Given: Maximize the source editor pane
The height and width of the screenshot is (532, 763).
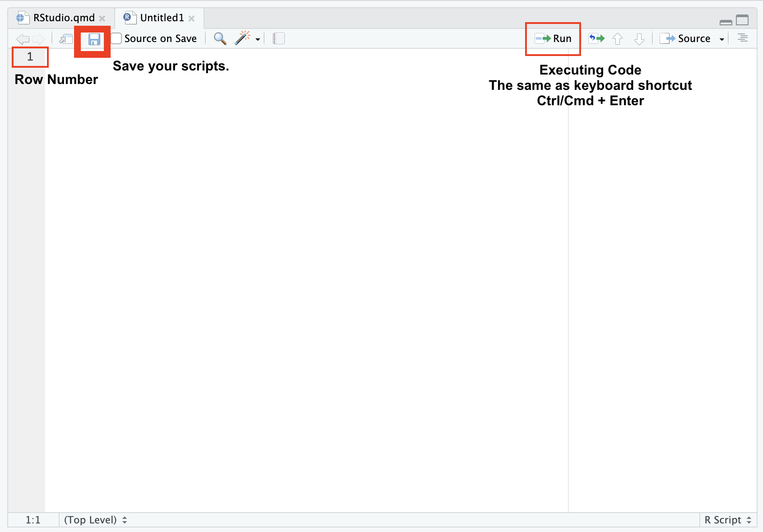Looking at the screenshot, I should (x=742, y=20).
